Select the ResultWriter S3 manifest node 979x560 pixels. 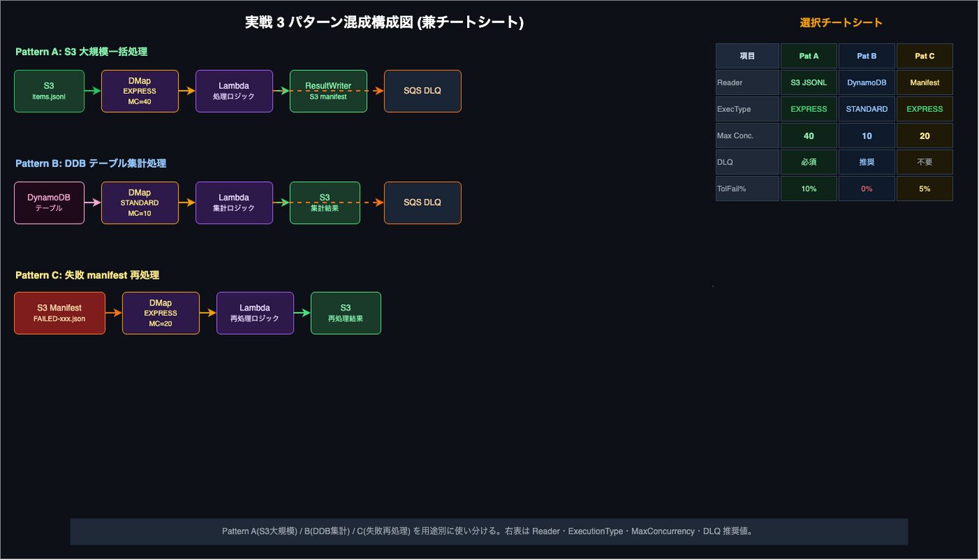[x=328, y=91]
